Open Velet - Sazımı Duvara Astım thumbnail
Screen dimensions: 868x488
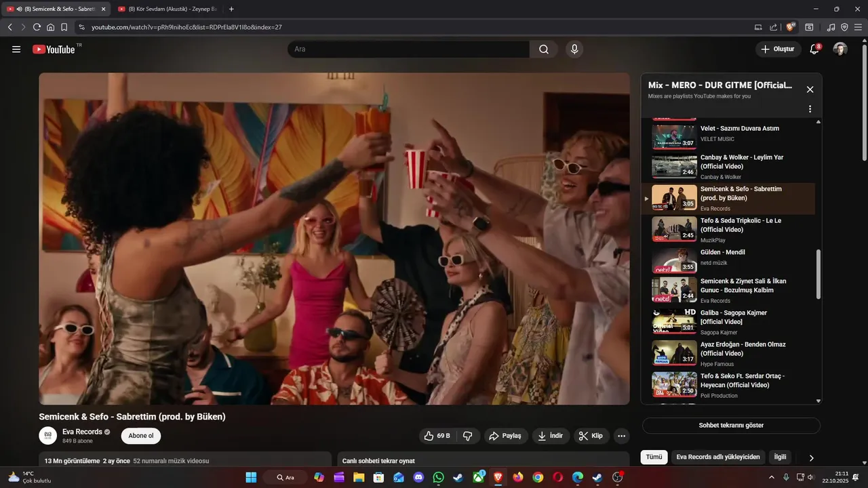674,136
